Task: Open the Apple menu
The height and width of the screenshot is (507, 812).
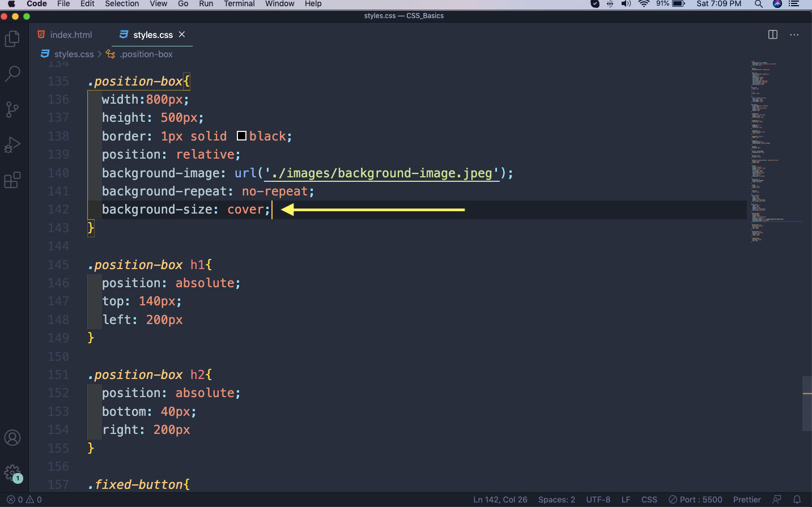Action: coord(11,3)
